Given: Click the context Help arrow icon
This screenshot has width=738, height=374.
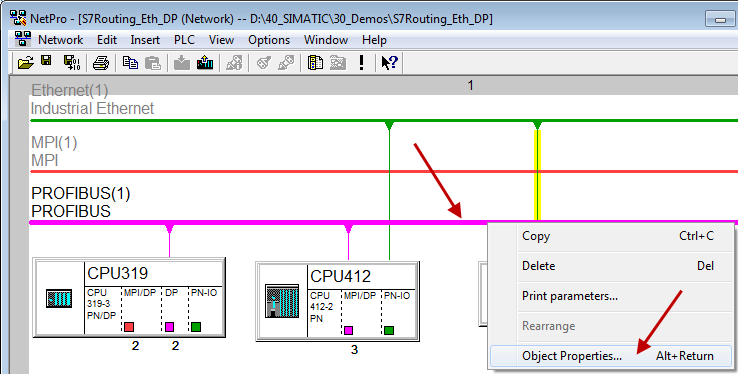Looking at the screenshot, I should pyautogui.click(x=389, y=63).
